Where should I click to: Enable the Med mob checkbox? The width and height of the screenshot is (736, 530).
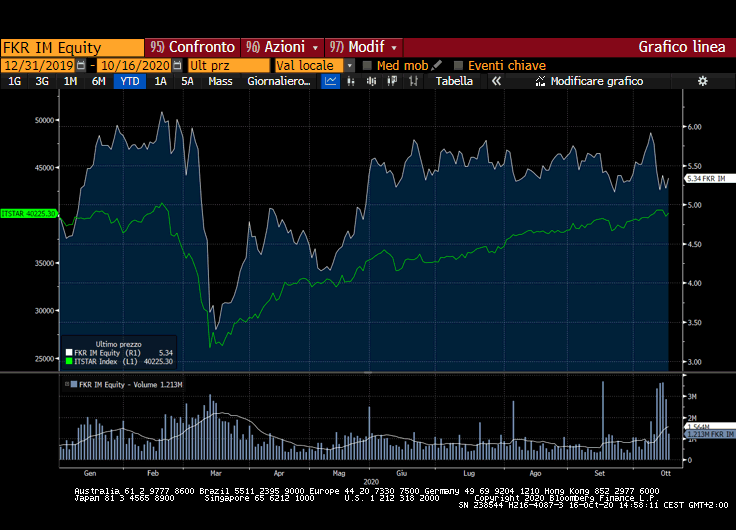pyautogui.click(x=367, y=65)
